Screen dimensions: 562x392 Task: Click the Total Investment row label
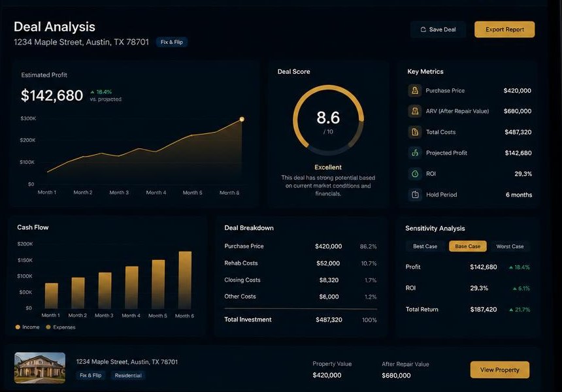(248, 319)
